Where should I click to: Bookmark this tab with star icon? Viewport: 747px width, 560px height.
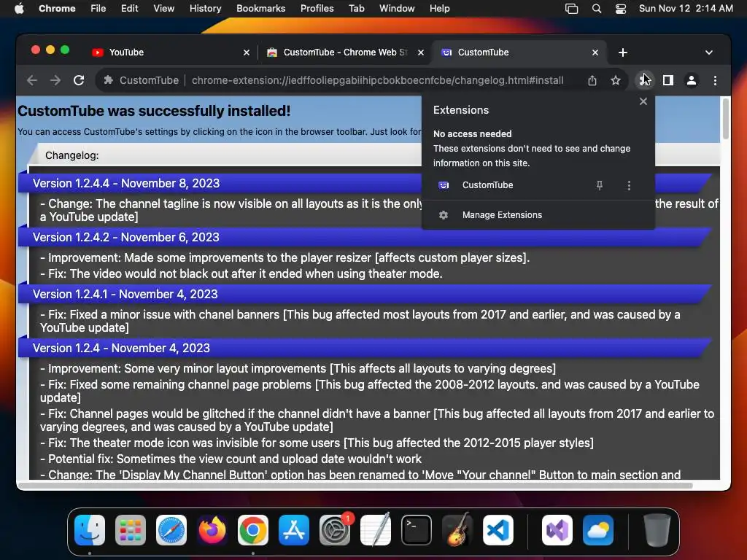[616, 80]
